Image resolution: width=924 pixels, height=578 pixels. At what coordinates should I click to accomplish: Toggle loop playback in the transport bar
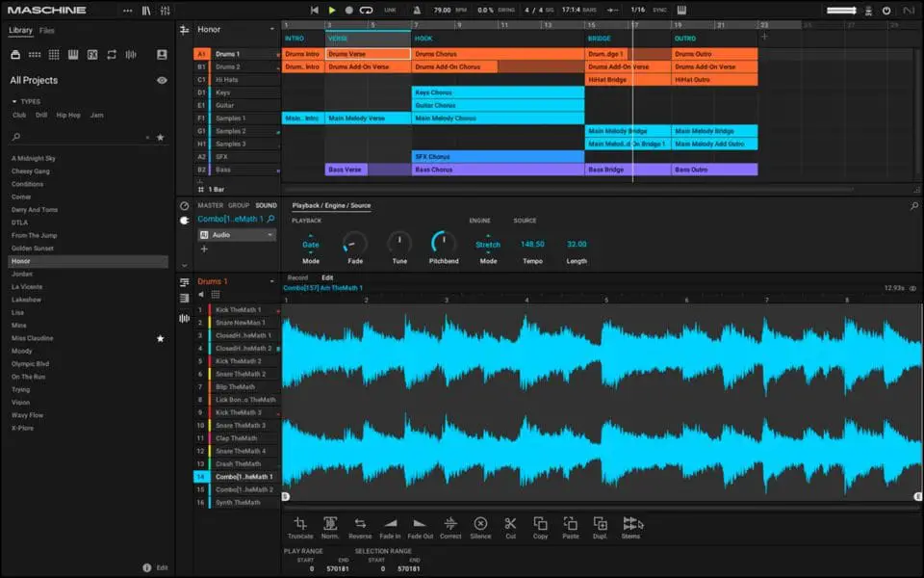366,9
